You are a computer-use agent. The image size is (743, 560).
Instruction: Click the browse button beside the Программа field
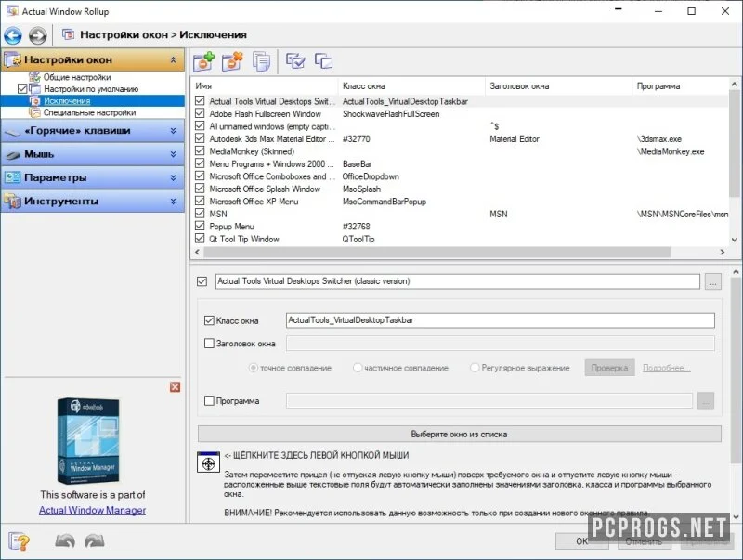[706, 401]
